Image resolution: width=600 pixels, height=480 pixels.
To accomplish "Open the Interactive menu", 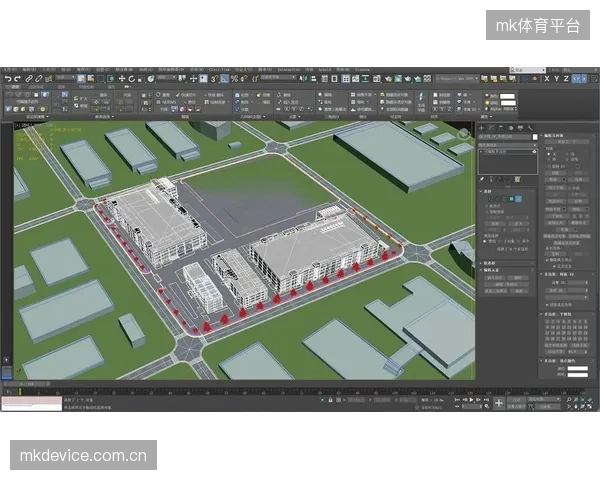I will [x=289, y=70].
